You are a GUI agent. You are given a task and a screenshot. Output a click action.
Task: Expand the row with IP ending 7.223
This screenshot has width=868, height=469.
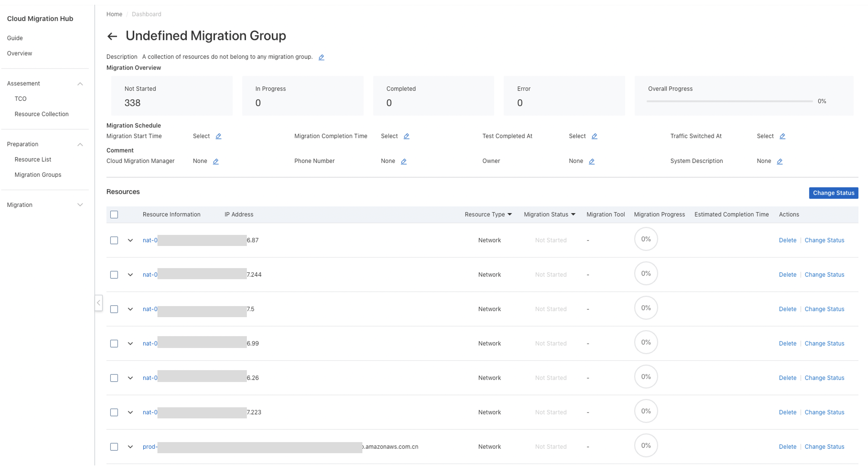click(x=130, y=412)
